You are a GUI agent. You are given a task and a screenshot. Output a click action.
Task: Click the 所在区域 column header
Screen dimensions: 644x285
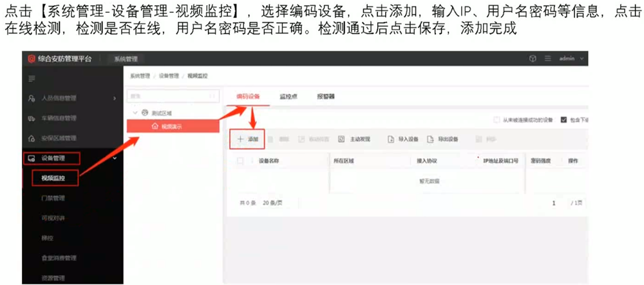click(344, 161)
